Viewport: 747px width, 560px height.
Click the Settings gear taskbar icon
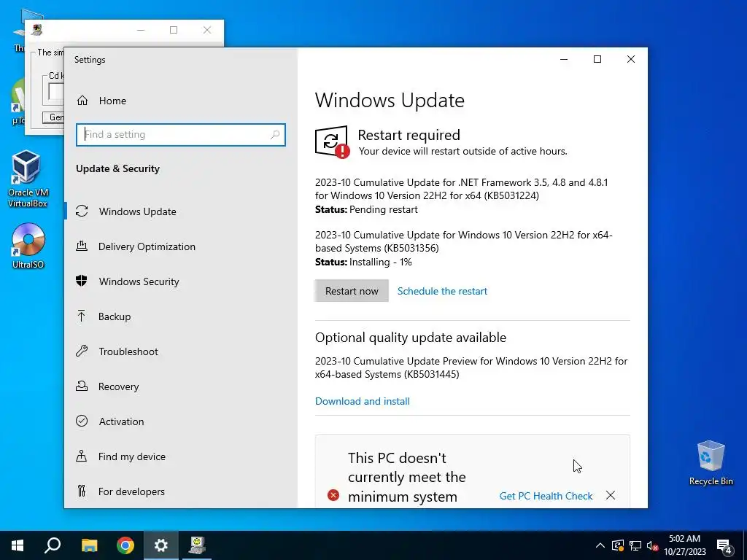[161, 545]
